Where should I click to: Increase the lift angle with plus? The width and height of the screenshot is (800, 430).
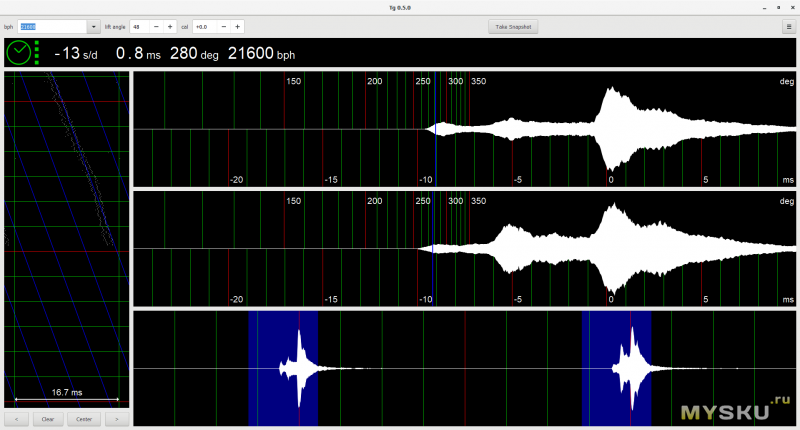(x=170, y=27)
